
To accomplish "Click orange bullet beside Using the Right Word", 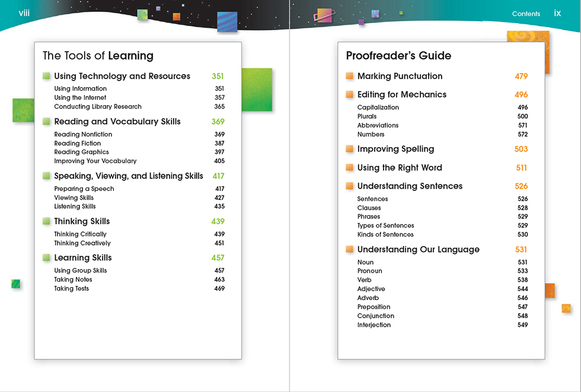I will (x=350, y=168).
